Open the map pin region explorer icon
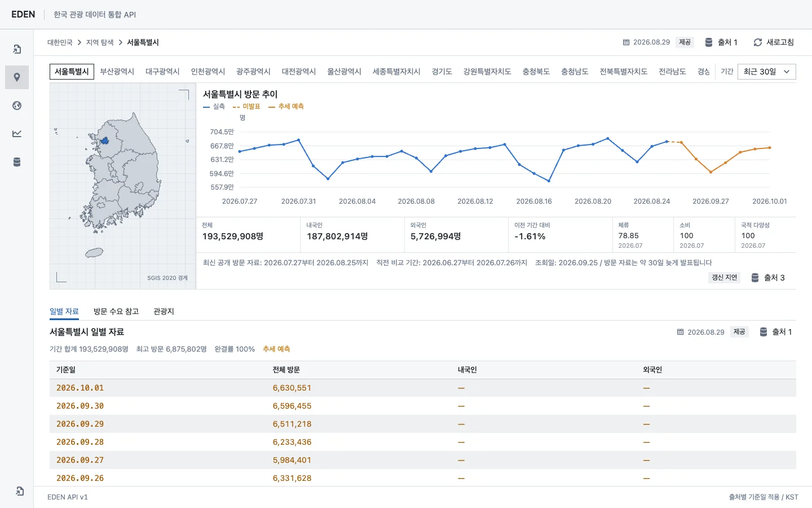 click(17, 77)
